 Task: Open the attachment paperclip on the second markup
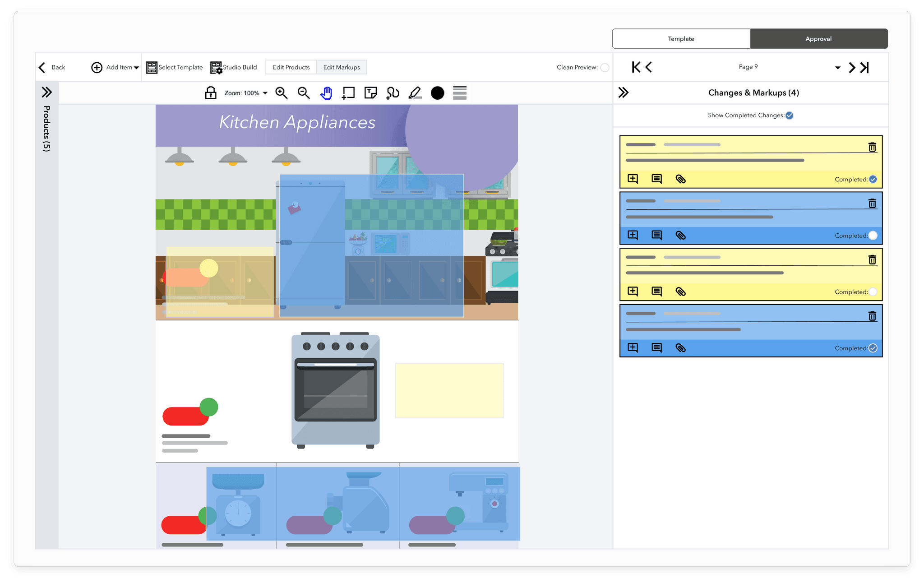tap(680, 235)
